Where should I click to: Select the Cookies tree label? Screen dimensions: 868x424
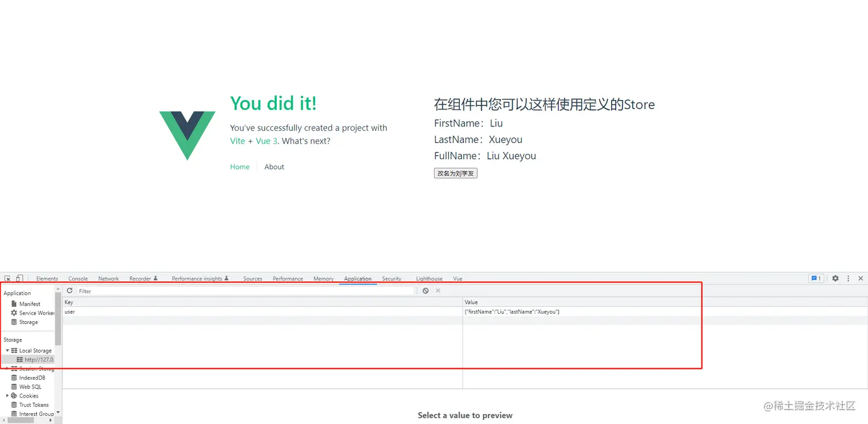tap(29, 396)
